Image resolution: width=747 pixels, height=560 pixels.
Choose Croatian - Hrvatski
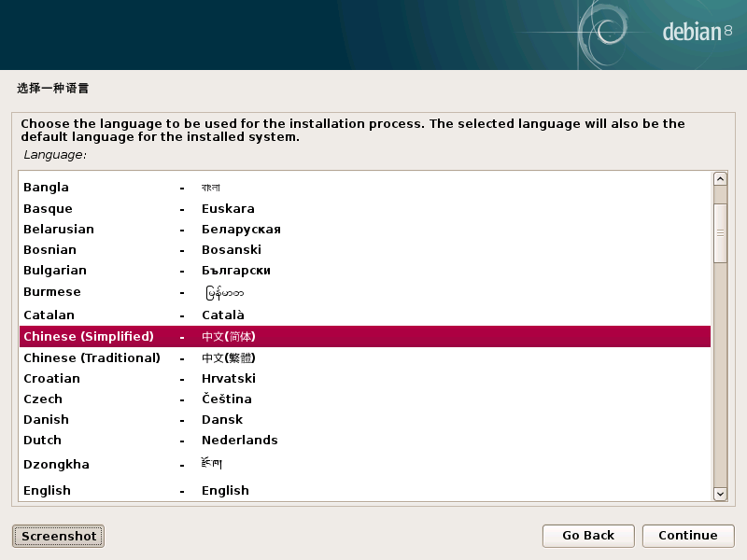(365, 378)
